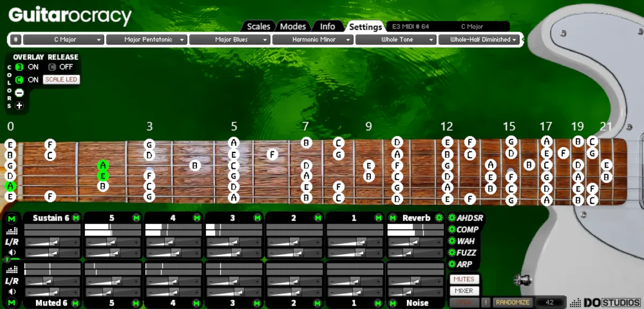Click the exclamation mark button
This screenshot has width=644, height=309.
coord(486,303)
